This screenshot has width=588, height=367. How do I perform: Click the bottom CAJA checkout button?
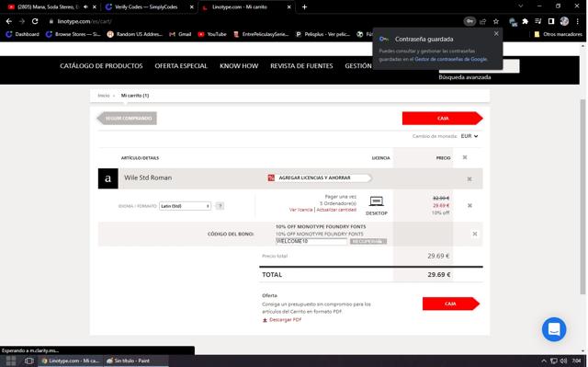451,304
